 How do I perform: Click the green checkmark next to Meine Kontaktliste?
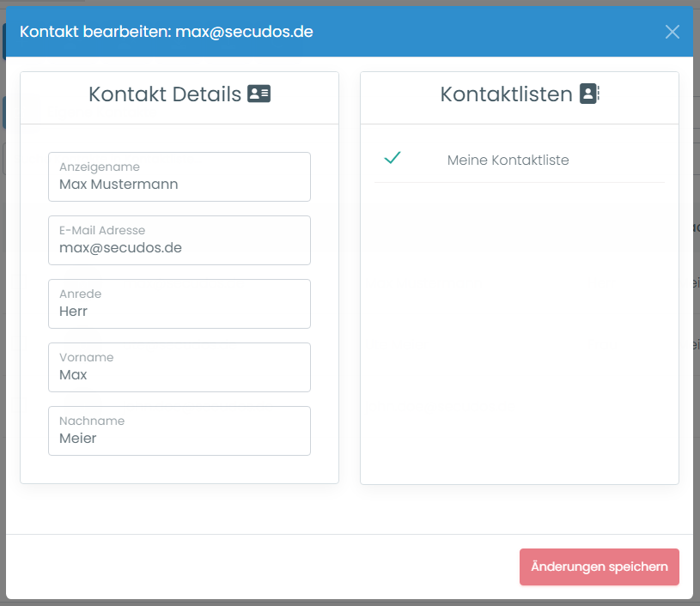click(x=393, y=158)
